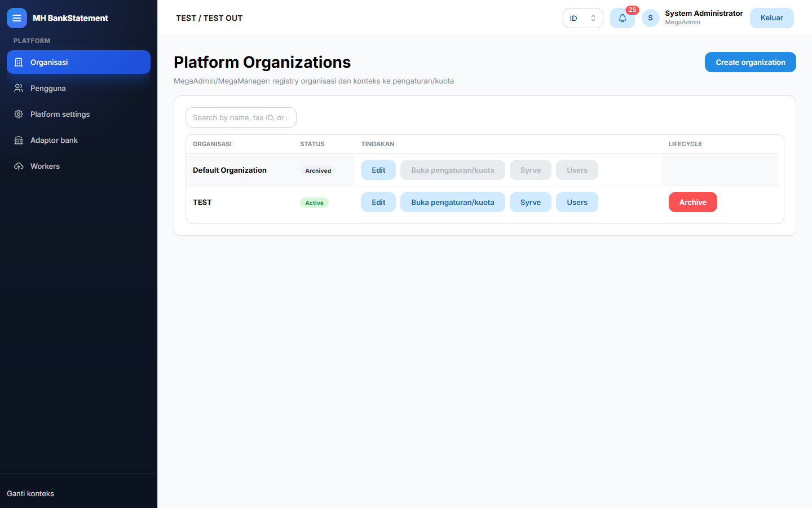This screenshot has width=812, height=508.
Task: Archive the TEST organization
Action: coord(692,202)
